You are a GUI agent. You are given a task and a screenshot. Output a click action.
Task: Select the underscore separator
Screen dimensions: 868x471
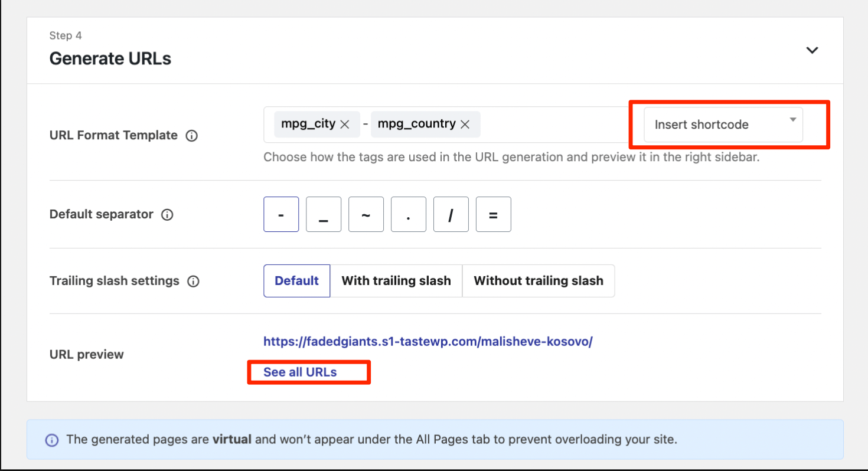(x=324, y=215)
